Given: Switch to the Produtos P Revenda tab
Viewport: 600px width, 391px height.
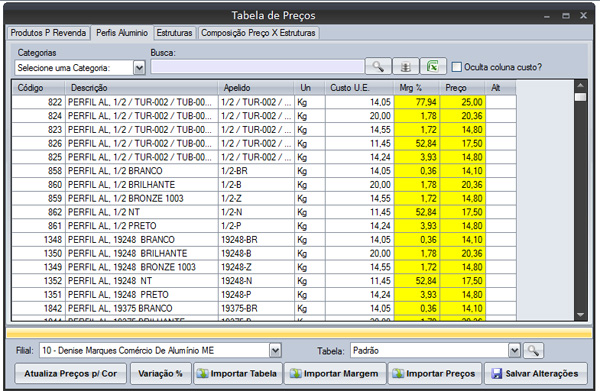Looking at the screenshot, I should (48, 33).
